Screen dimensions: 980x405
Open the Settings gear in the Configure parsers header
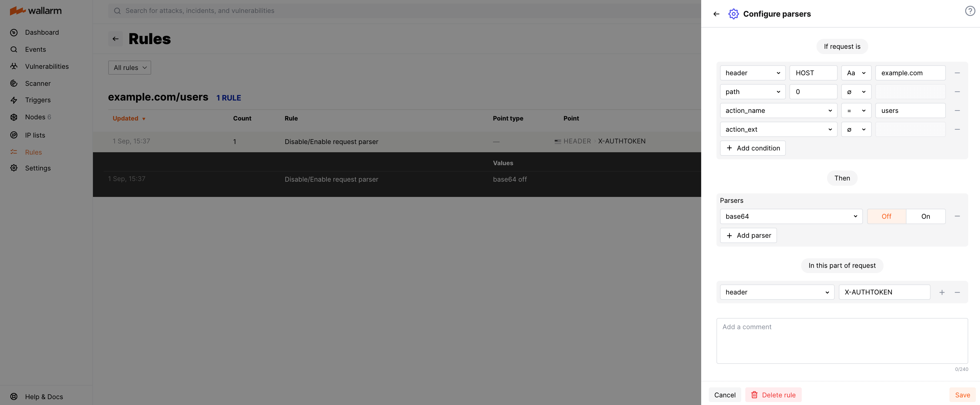tap(734, 14)
